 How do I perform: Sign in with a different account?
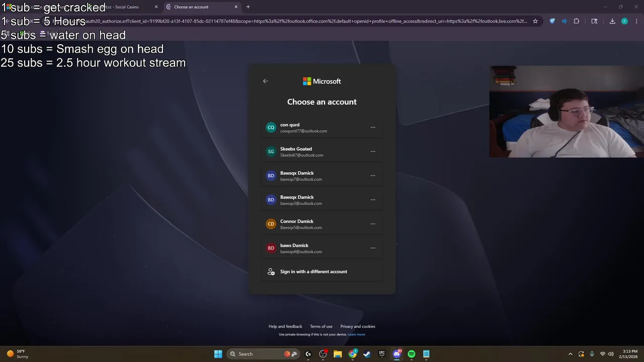(322, 271)
